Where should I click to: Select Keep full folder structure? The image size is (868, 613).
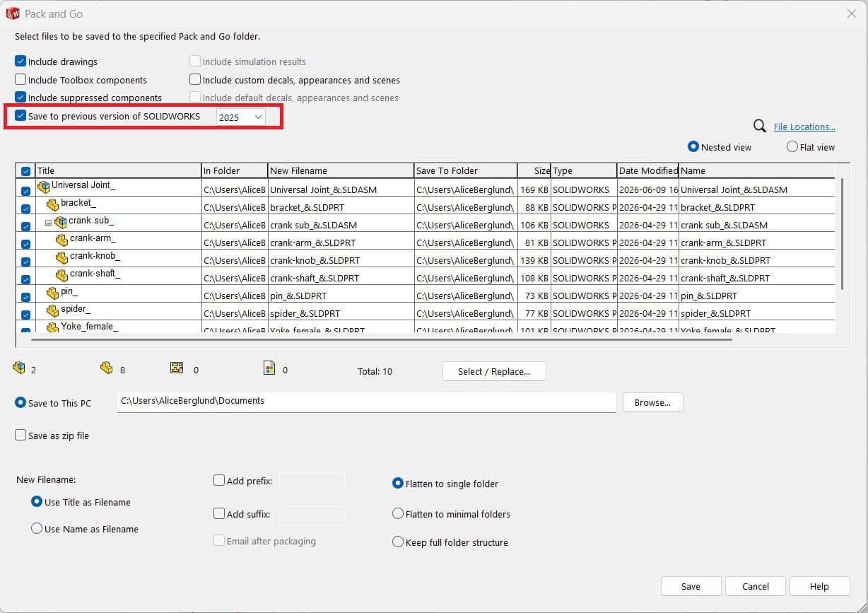pyautogui.click(x=398, y=542)
